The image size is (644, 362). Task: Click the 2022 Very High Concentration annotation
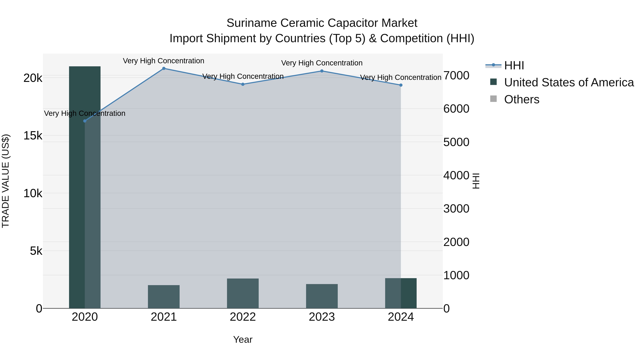tap(243, 77)
